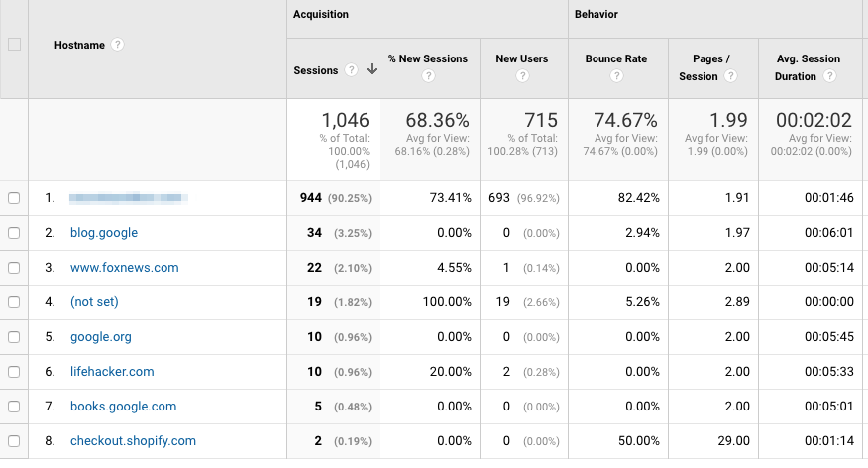Select the checkbox for www.foxnews.com row
The width and height of the screenshot is (868, 468).
pyautogui.click(x=14, y=268)
